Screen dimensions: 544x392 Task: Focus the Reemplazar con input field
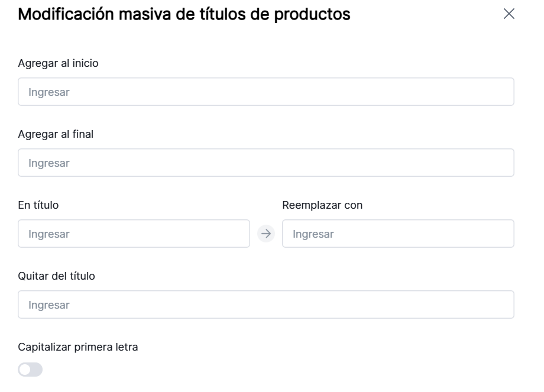398,234
